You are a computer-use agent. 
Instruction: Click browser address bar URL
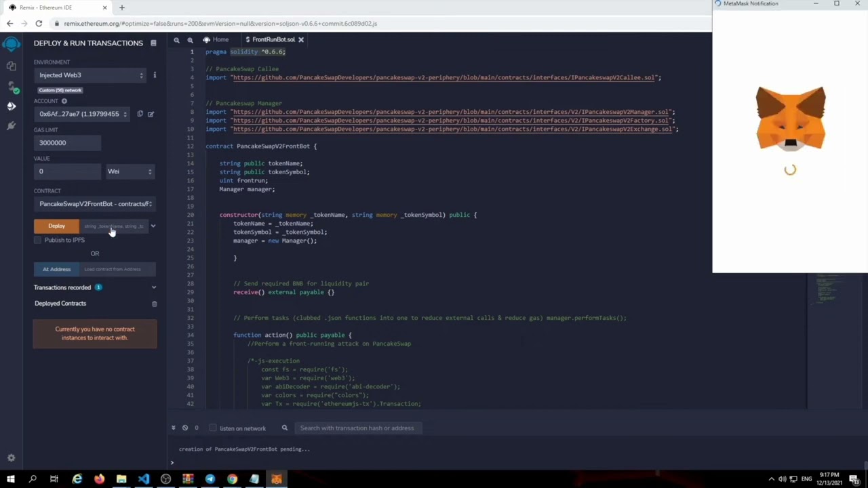(x=220, y=23)
